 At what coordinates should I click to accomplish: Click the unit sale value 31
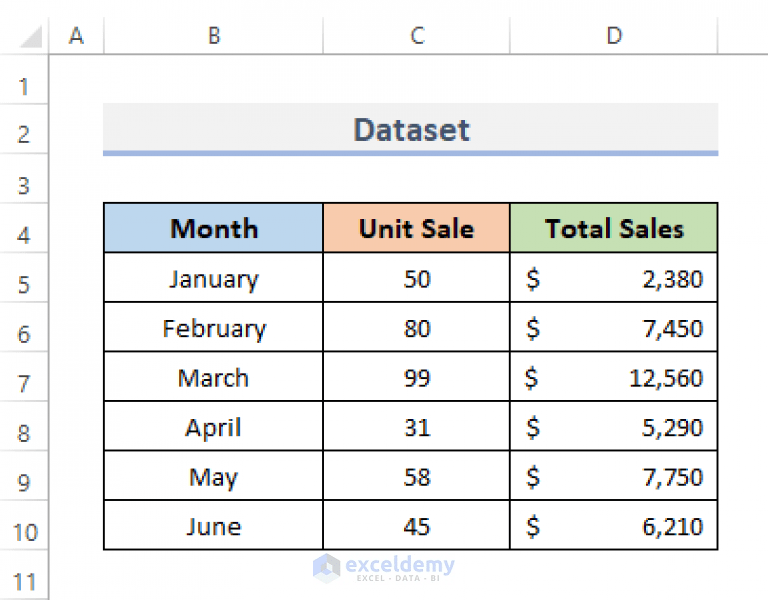click(x=416, y=427)
